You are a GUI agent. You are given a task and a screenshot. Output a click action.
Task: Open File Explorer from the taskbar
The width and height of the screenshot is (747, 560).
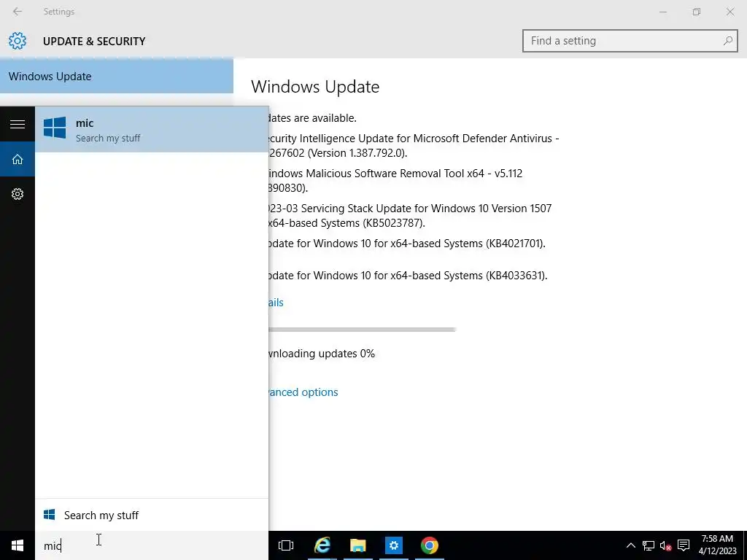(x=357, y=545)
